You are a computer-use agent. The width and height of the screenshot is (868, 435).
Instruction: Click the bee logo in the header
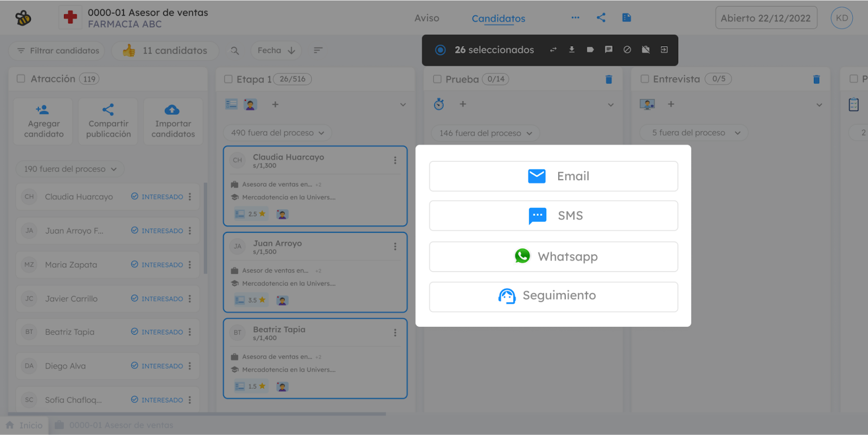click(x=23, y=18)
